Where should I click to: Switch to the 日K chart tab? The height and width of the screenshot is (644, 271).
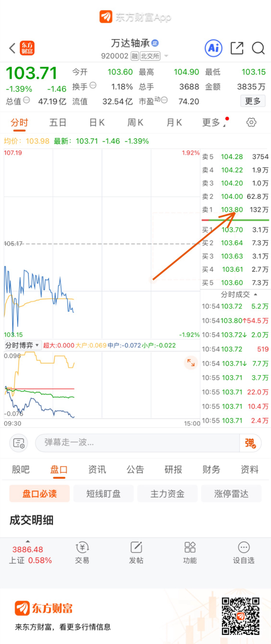point(97,122)
